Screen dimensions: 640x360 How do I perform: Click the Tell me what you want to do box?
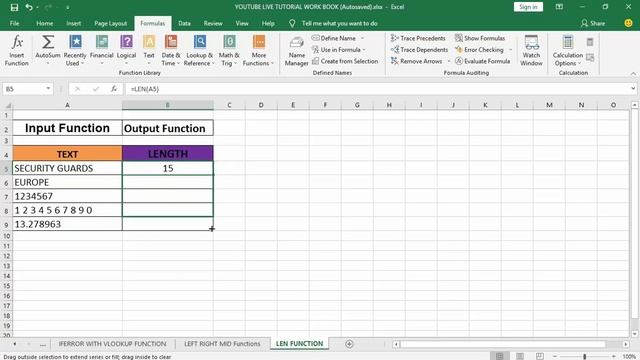click(339, 23)
